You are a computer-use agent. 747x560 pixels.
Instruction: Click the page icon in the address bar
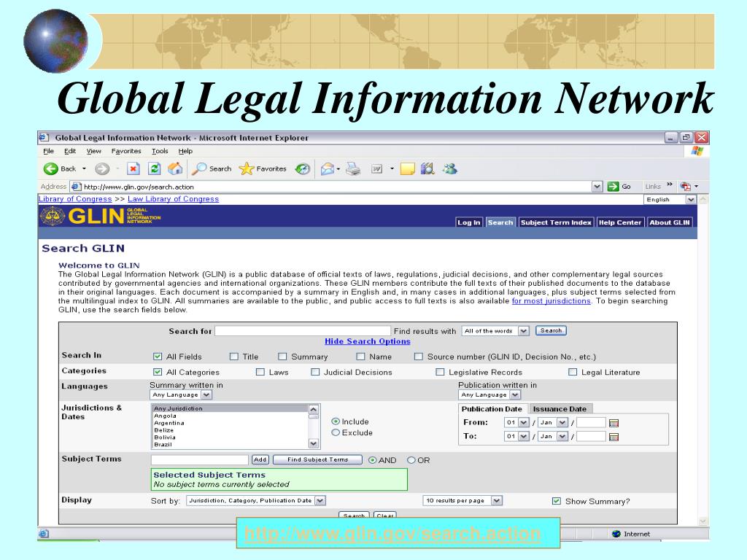click(76, 187)
